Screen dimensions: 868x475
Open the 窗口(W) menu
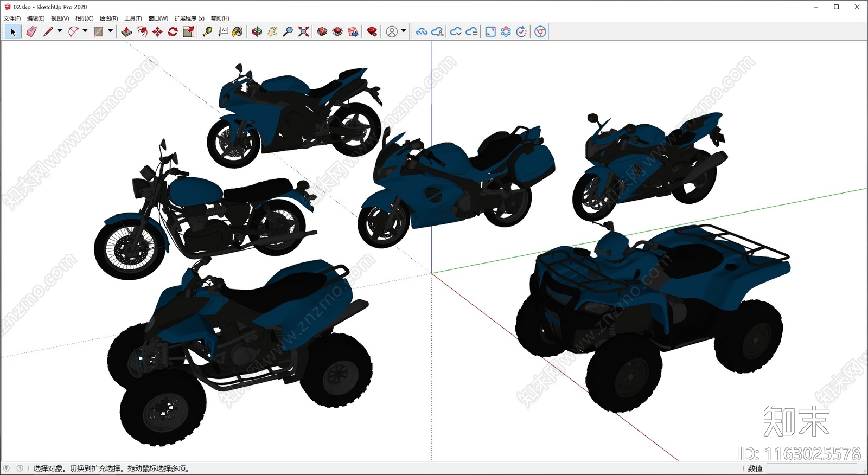(x=158, y=18)
